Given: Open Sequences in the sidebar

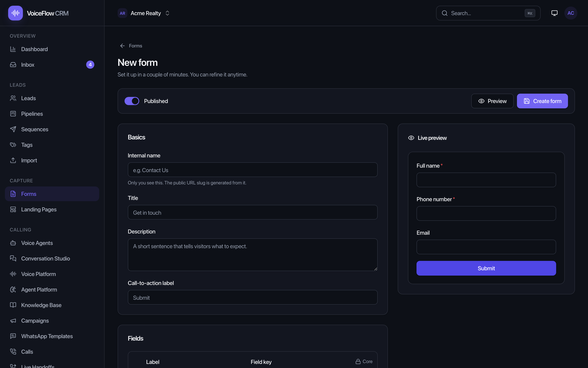Looking at the screenshot, I should click(x=52, y=129).
